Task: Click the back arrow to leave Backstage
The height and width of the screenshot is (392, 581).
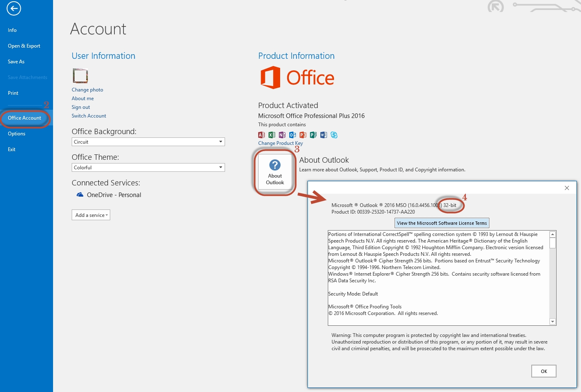Action: [14, 8]
